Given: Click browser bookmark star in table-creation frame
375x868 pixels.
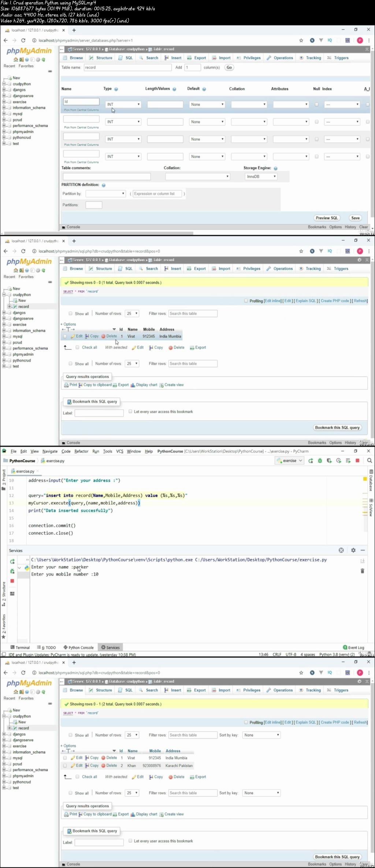Looking at the screenshot, I should 301,40.
